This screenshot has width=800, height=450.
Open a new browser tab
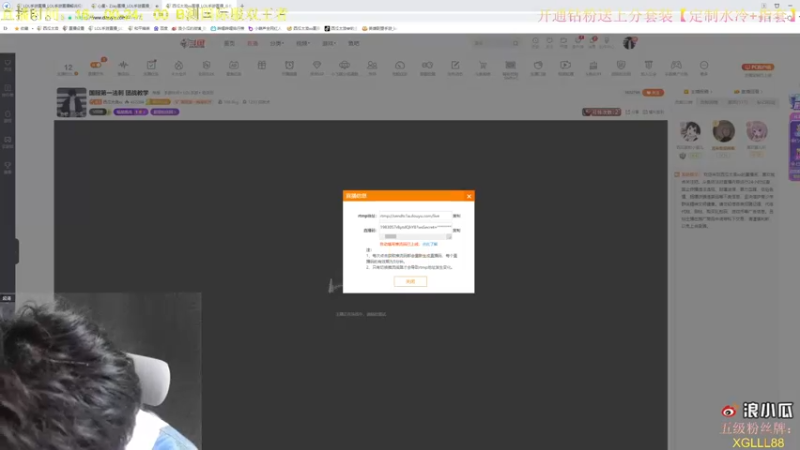point(242,6)
